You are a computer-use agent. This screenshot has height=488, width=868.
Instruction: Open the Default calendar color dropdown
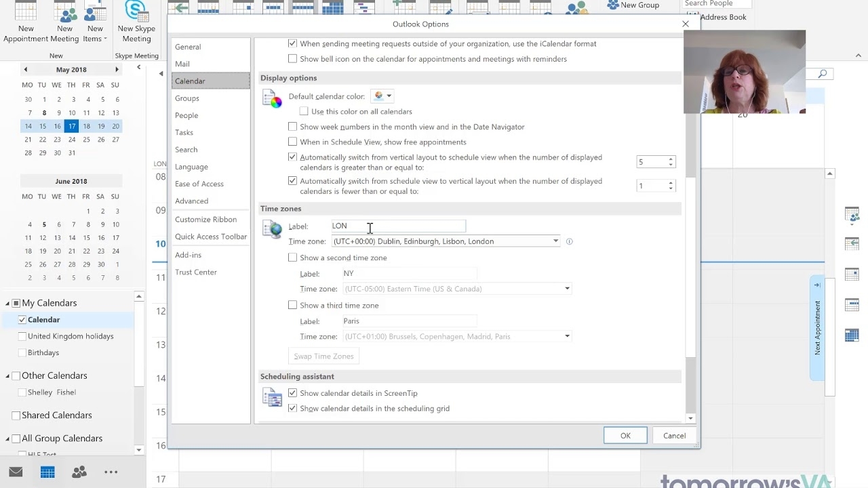pos(382,96)
